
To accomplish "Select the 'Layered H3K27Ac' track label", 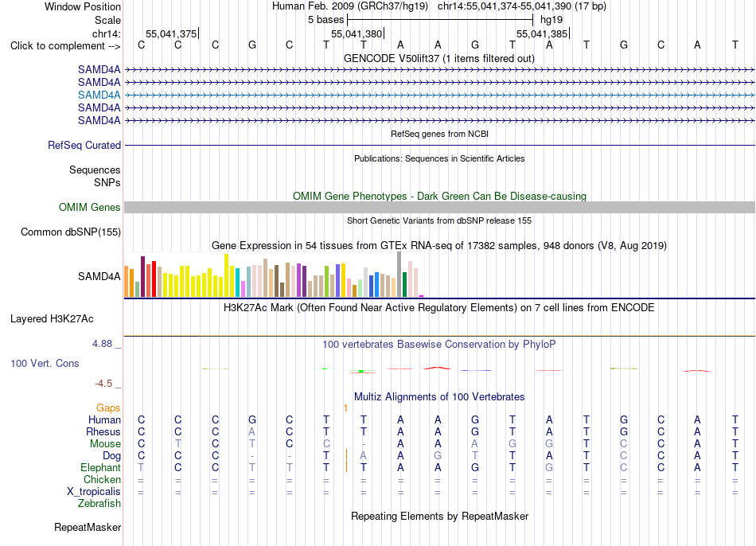I will (x=52, y=319).
